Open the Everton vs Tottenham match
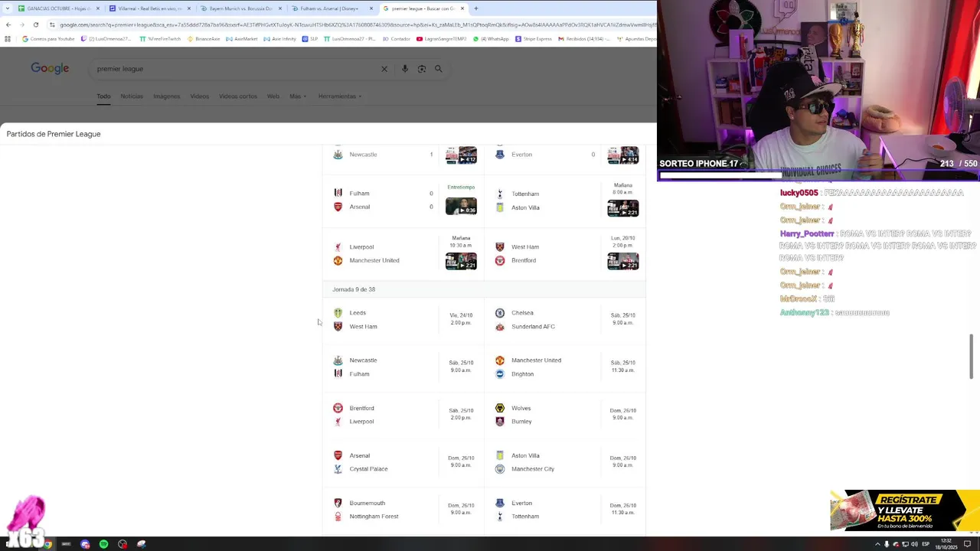 [x=565, y=510]
